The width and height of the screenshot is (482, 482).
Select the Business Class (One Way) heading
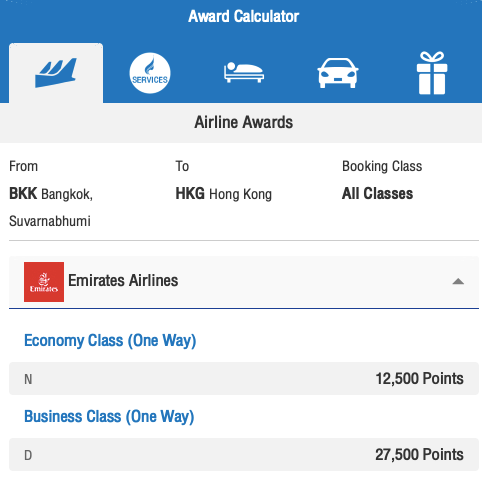(x=109, y=417)
